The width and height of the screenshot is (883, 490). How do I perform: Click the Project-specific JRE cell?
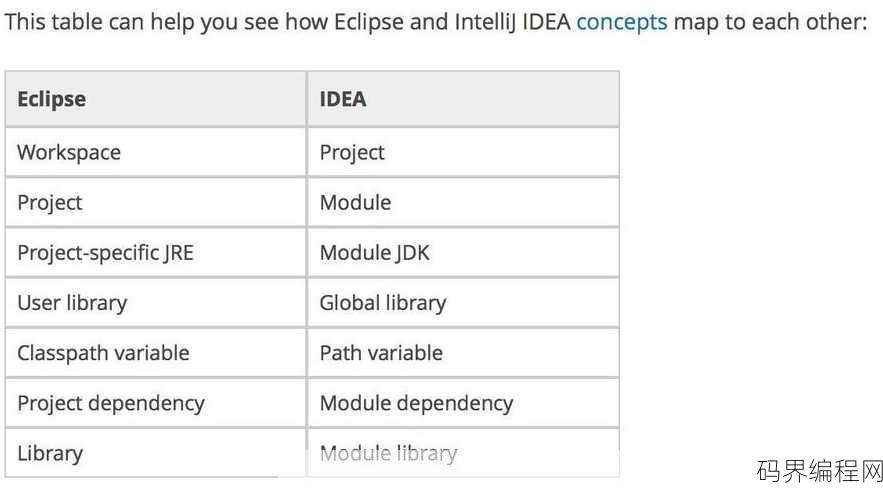pyautogui.click(x=156, y=252)
